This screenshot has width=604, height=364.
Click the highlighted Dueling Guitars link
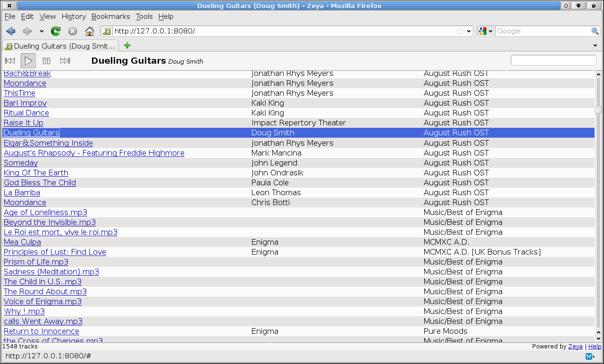pyautogui.click(x=32, y=133)
